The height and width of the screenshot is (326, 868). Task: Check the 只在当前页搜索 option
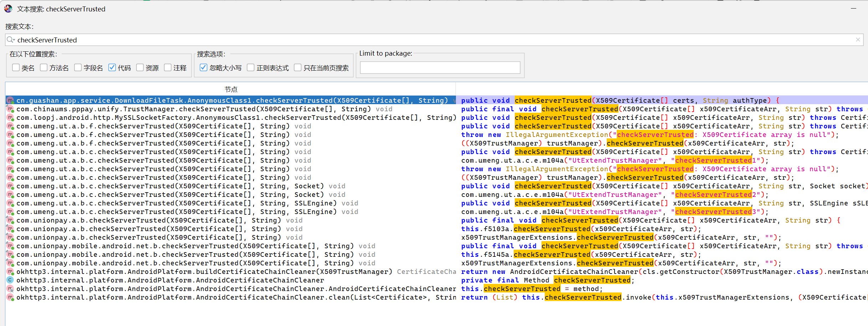[298, 67]
